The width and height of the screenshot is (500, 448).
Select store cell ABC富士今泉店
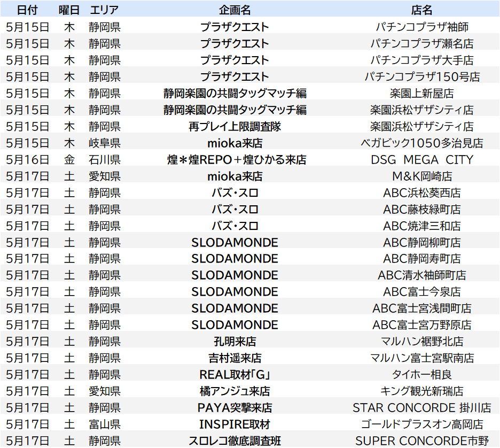tap(422, 292)
